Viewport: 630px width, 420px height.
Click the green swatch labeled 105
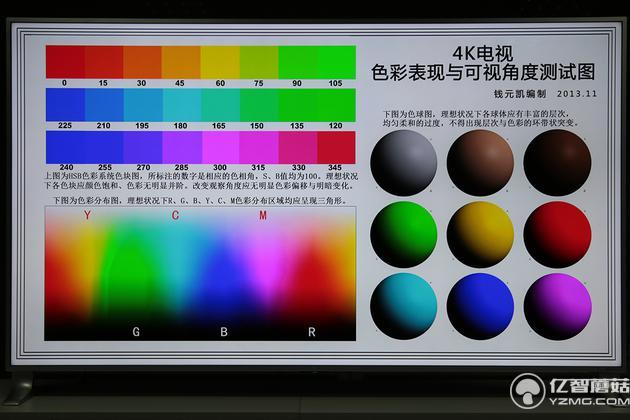click(x=335, y=61)
